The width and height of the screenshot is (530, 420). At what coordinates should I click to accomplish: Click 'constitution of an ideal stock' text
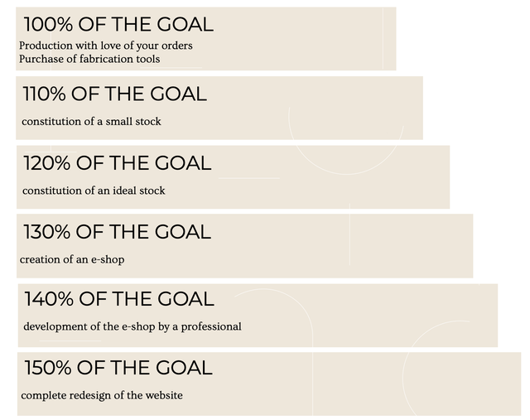[x=94, y=191]
